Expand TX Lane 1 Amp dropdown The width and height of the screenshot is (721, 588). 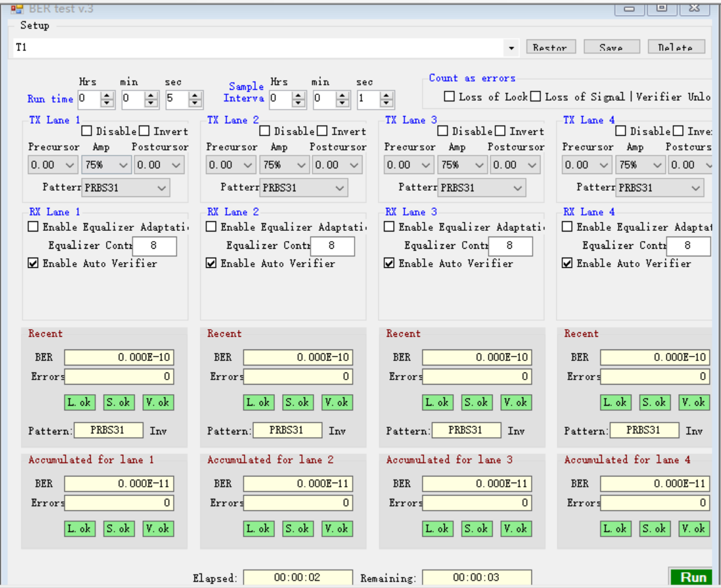tap(107, 165)
